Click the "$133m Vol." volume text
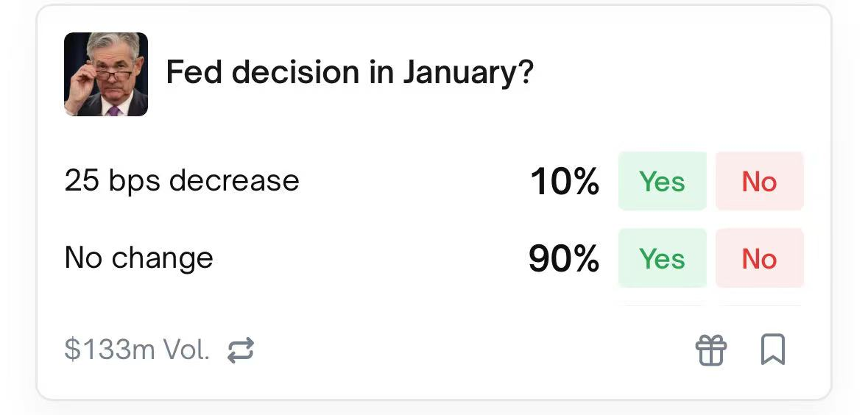868x415 pixels. [x=137, y=350]
